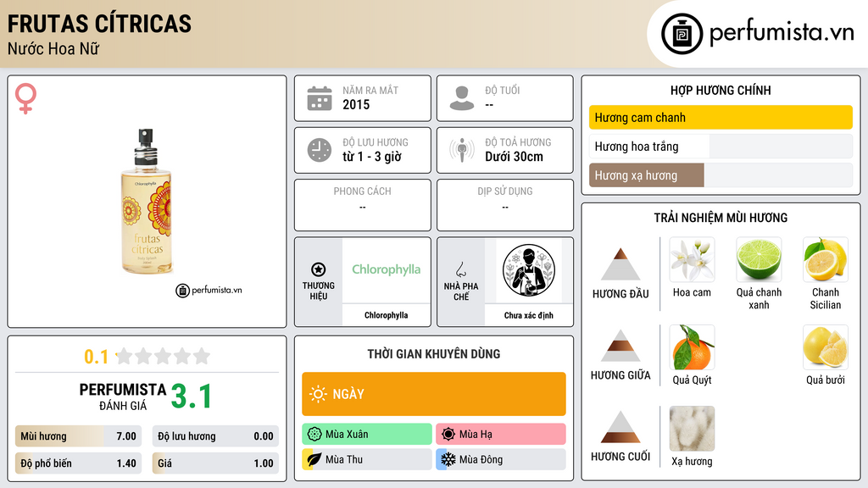868x488 pixels.
Task: Click the sun icon next to Mùa Hạ
Action: pyautogui.click(x=448, y=435)
